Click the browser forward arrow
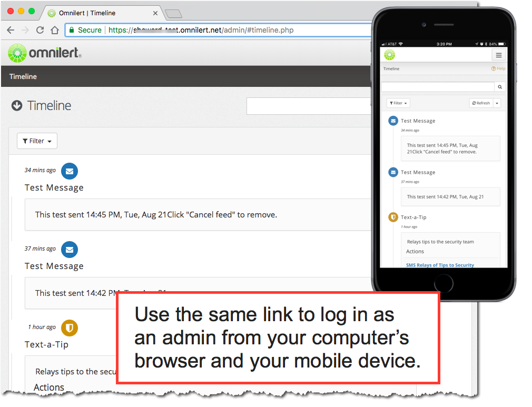Screen dimensions: 532x407 25,30
